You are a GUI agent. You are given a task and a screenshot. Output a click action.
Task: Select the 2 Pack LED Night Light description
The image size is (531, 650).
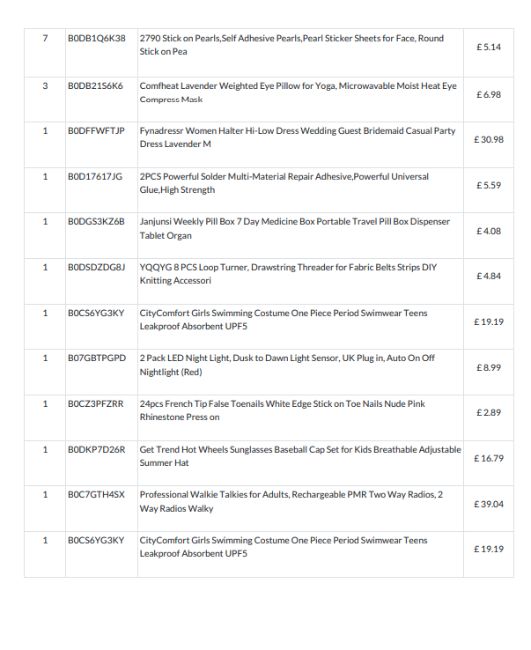[x=287, y=365]
